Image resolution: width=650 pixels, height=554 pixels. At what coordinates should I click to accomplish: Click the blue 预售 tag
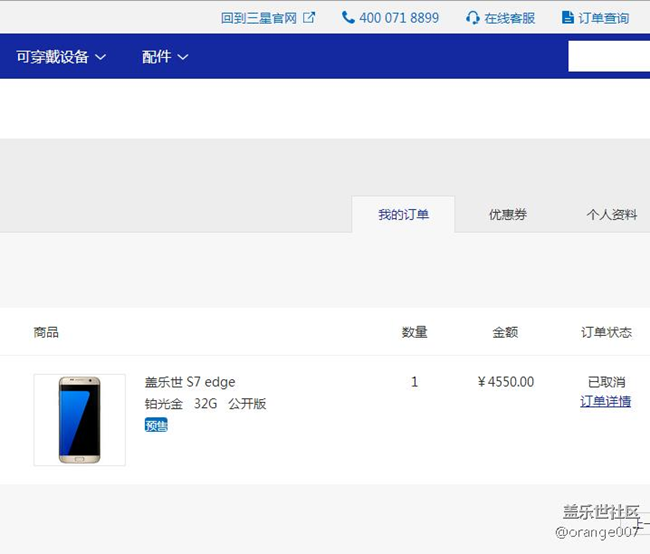156,425
